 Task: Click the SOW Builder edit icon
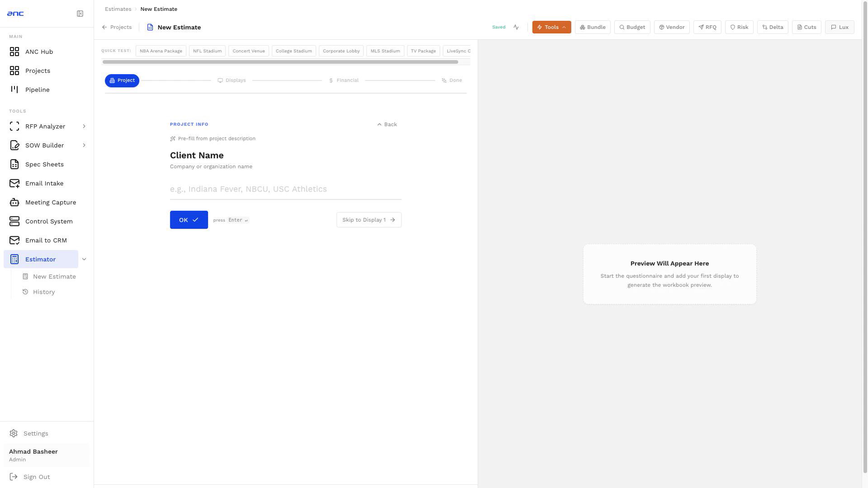pyautogui.click(x=14, y=145)
